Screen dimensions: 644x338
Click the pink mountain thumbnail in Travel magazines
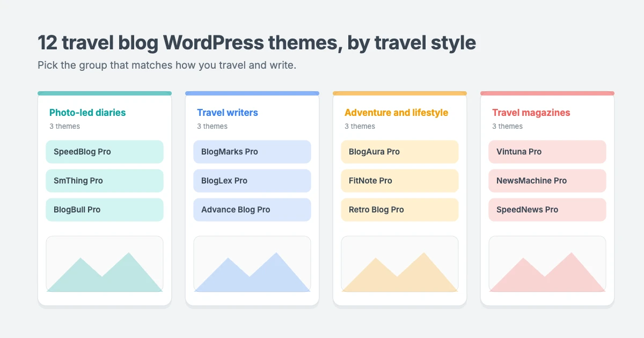547,264
